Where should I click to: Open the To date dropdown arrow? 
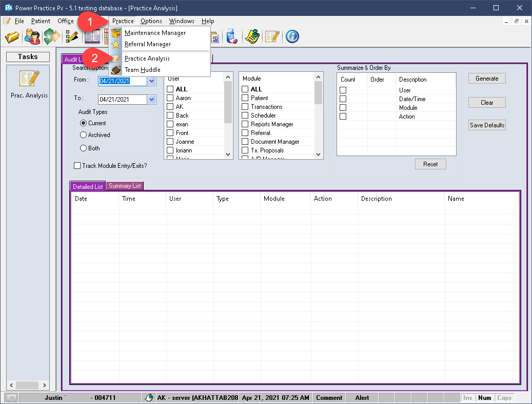tap(152, 100)
